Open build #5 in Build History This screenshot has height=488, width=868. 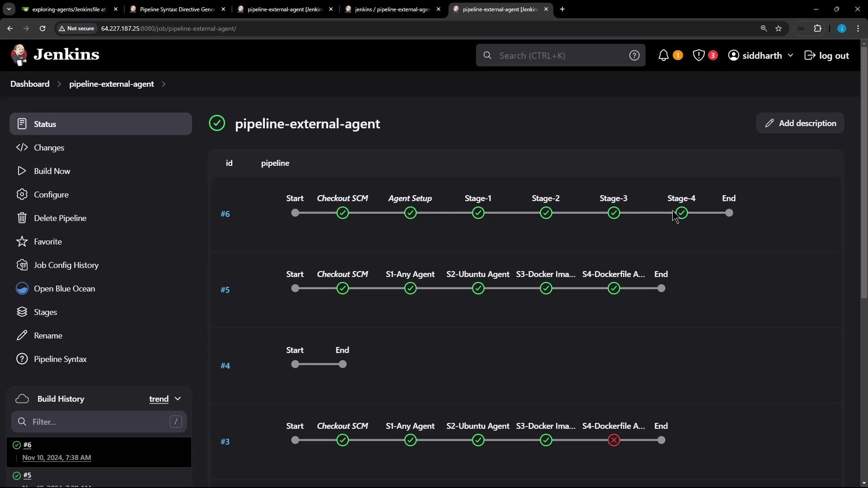pos(27,475)
